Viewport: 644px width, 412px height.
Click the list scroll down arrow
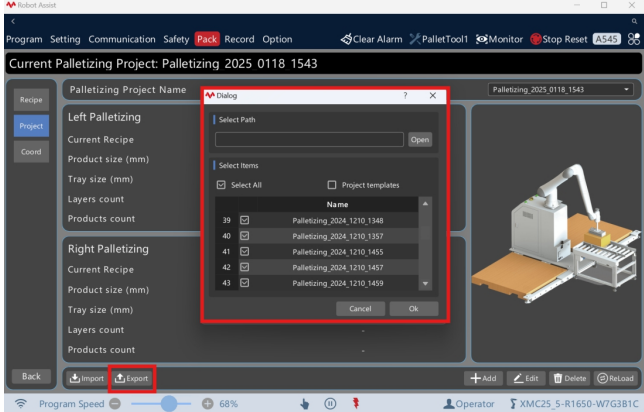425,283
